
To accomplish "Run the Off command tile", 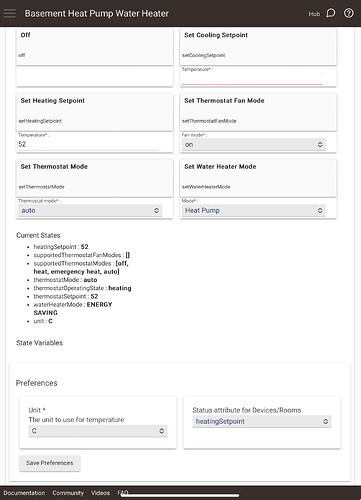I will click(x=95, y=46).
